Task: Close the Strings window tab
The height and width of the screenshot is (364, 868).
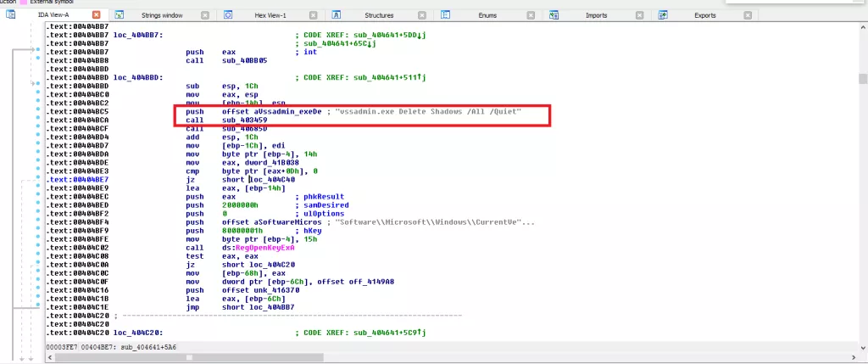Action: click(204, 14)
